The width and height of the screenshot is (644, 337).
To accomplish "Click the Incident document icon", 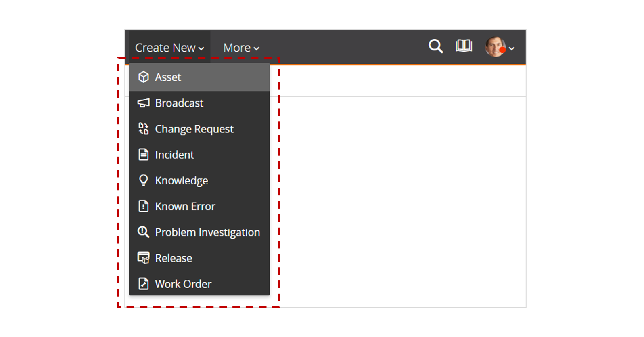I will point(143,155).
